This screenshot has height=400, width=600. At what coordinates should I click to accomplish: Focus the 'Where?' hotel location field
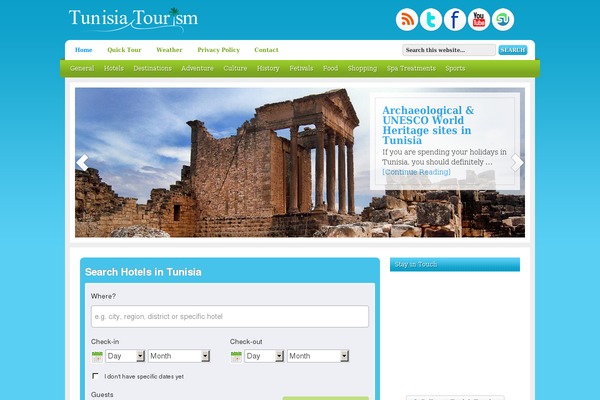tap(230, 316)
